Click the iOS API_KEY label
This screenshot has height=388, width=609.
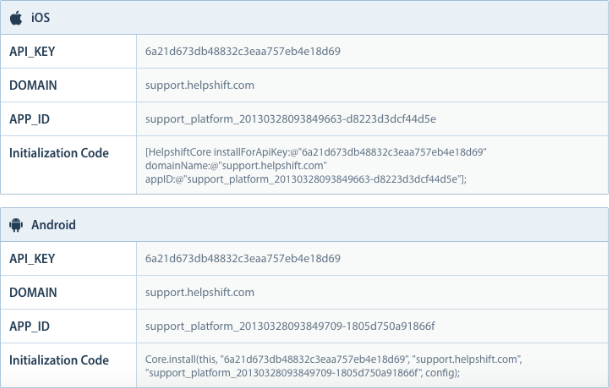[32, 52]
